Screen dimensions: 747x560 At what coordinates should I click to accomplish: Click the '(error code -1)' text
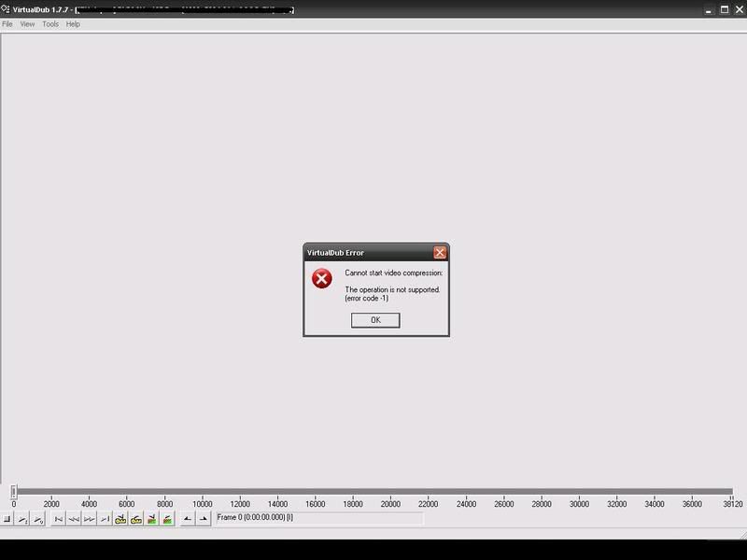coord(366,298)
